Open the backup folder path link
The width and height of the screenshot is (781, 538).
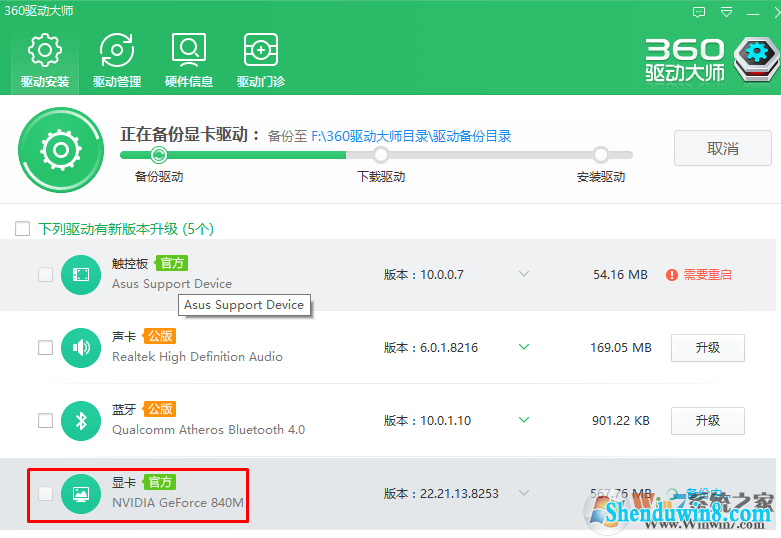(411, 136)
